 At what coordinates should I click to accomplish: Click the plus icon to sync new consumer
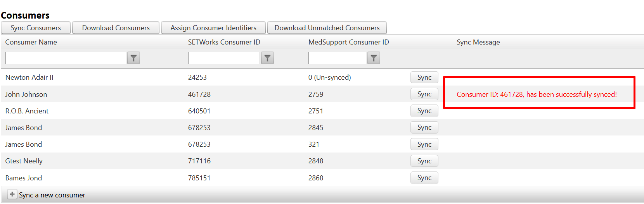[x=12, y=194]
